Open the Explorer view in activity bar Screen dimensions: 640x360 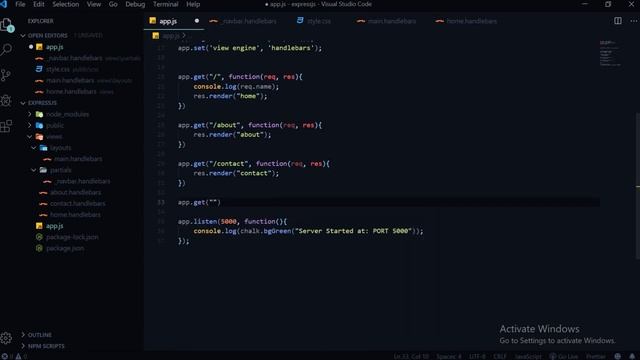coord(7,25)
